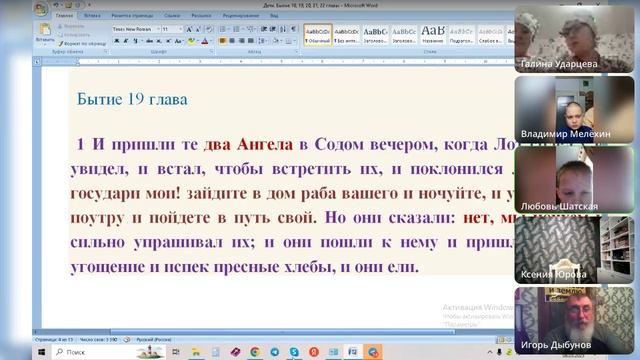Open the Ссылки ribbon tab

[172, 16]
